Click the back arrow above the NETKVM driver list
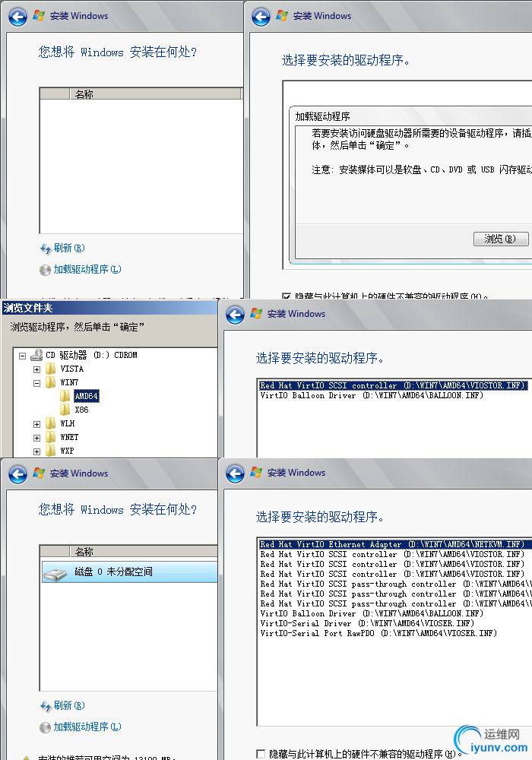532x760 pixels. click(x=236, y=473)
